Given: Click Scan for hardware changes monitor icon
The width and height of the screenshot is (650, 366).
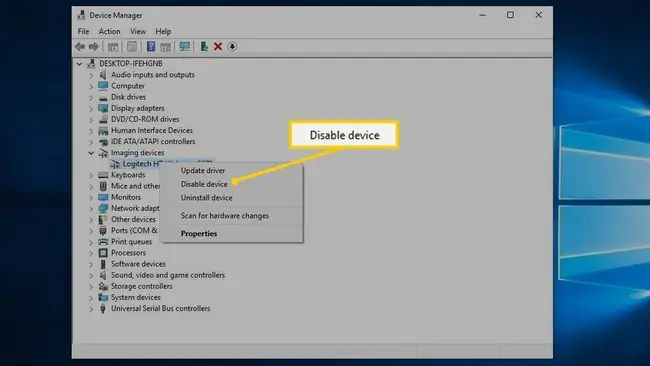Looking at the screenshot, I should (184, 46).
